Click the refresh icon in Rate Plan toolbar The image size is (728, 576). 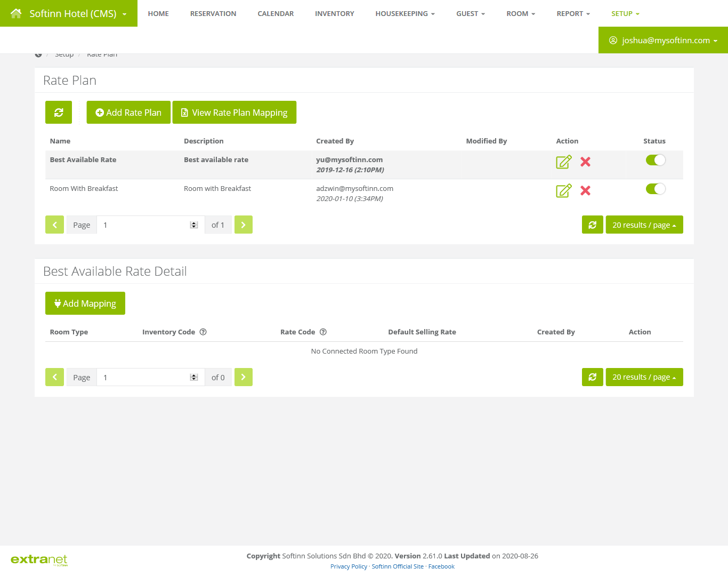(x=58, y=112)
